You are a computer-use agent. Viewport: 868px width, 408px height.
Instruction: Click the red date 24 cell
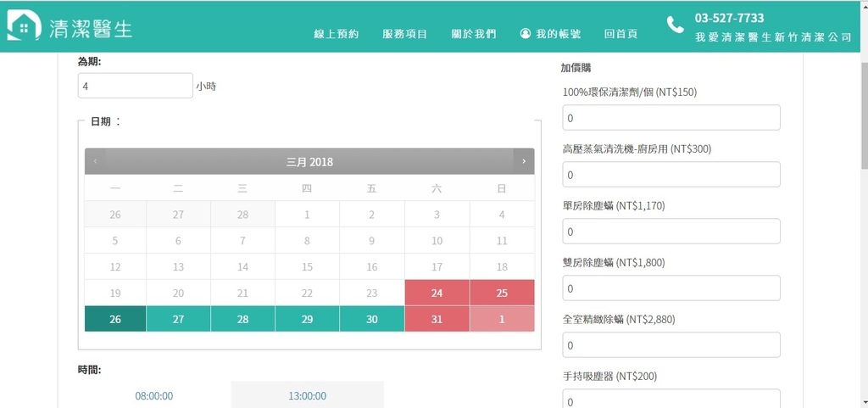coord(437,293)
